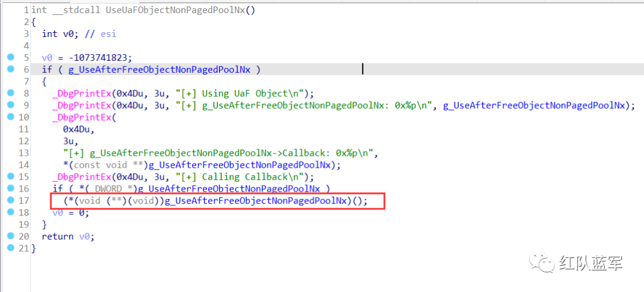Toggle breakpoint dot on line 16
The height and width of the screenshot is (292, 644).
[11, 189]
